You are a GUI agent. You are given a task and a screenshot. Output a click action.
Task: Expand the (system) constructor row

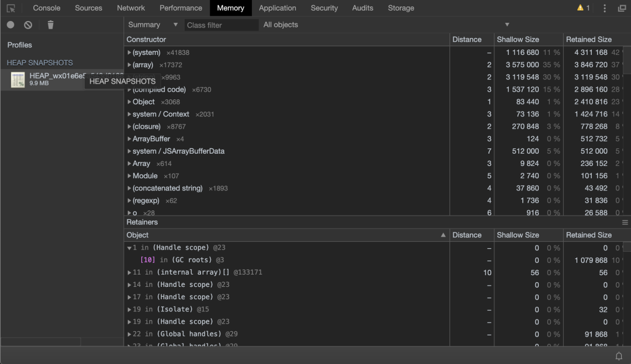tap(129, 53)
